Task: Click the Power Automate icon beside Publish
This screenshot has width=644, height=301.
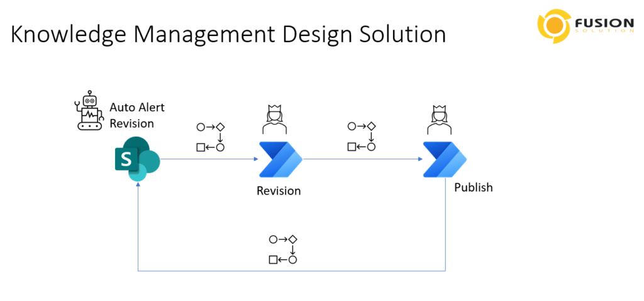Action: pyautogui.click(x=445, y=159)
